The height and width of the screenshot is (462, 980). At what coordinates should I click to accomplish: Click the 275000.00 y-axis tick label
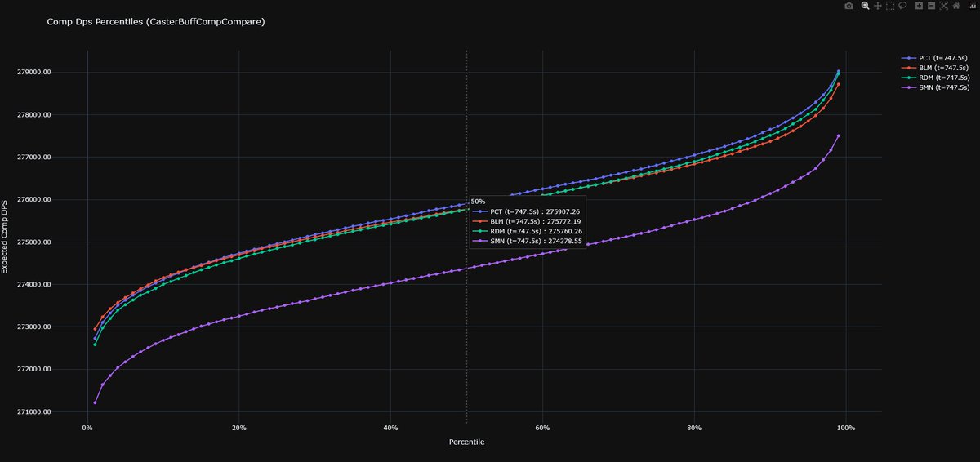34,242
